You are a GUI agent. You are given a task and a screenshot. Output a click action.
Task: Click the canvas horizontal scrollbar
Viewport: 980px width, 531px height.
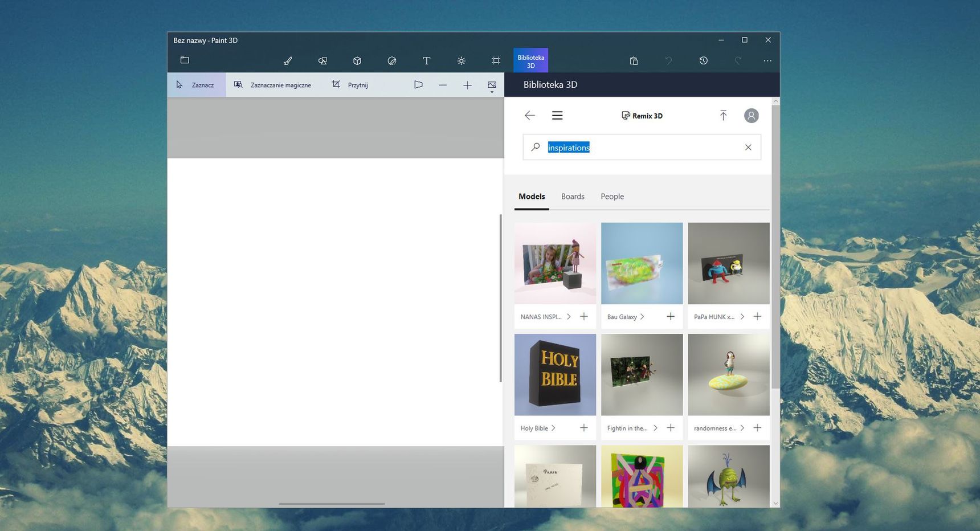point(332,504)
